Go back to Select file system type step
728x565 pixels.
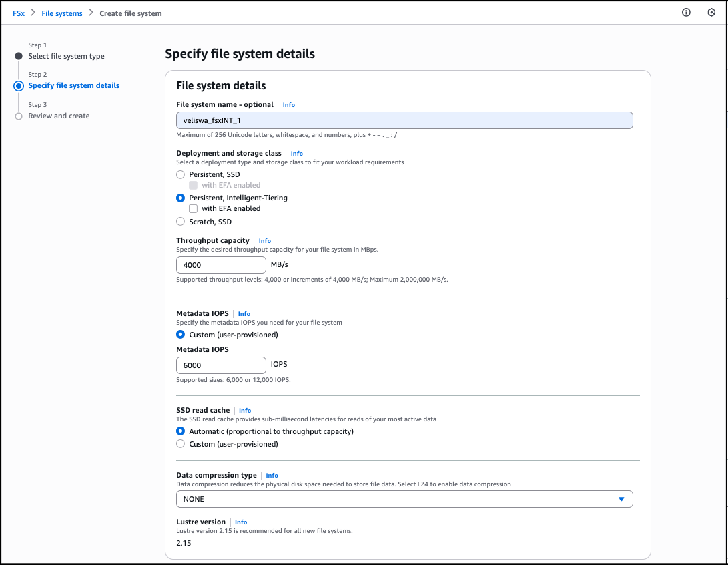66,56
